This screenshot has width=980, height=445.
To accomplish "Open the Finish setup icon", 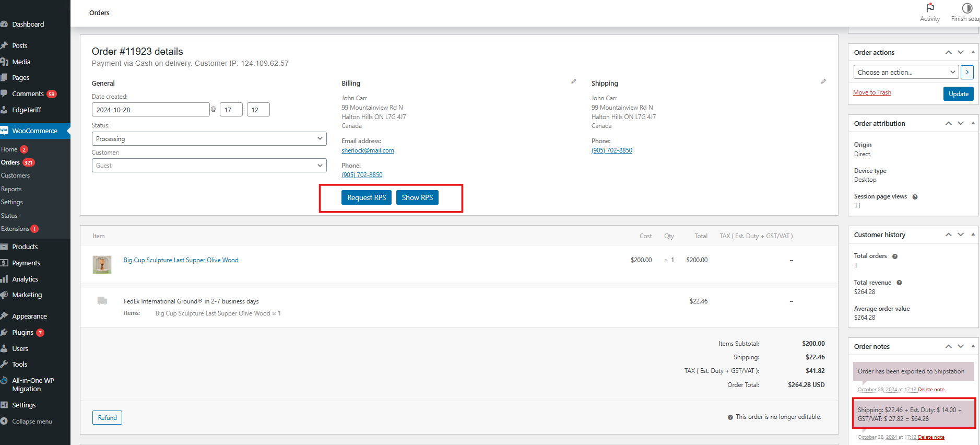I will tap(967, 8).
